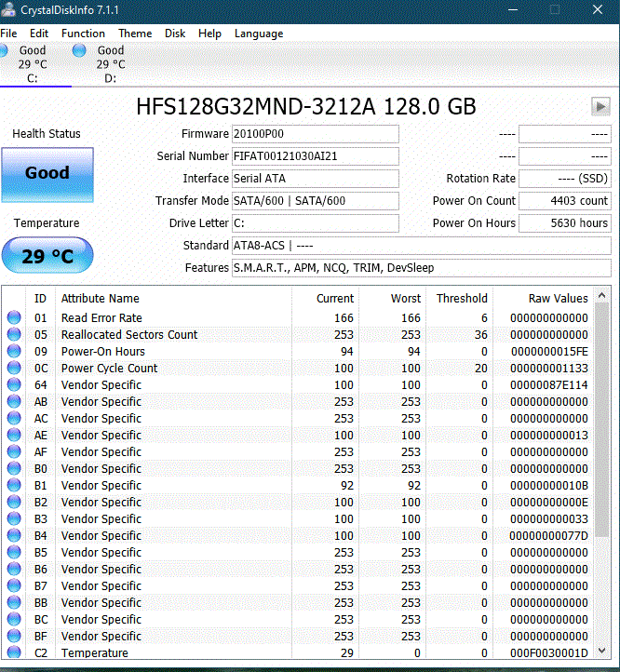Click the Rotation Rate value field
This screenshot has width=620, height=672.
(565, 179)
